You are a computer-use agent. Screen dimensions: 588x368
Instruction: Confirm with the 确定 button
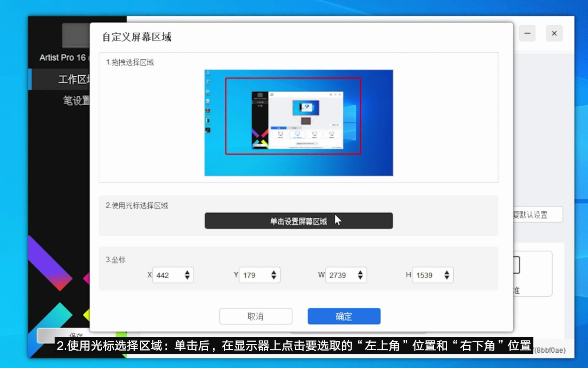coord(343,316)
